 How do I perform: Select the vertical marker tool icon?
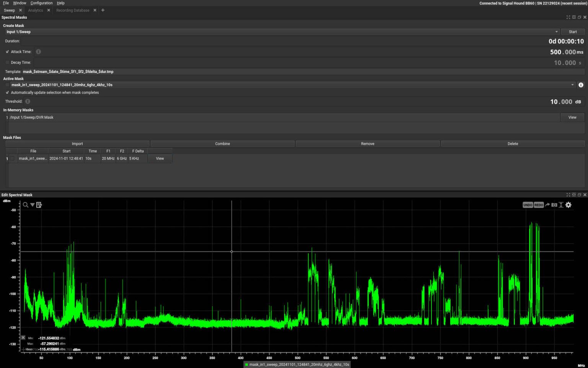point(561,205)
